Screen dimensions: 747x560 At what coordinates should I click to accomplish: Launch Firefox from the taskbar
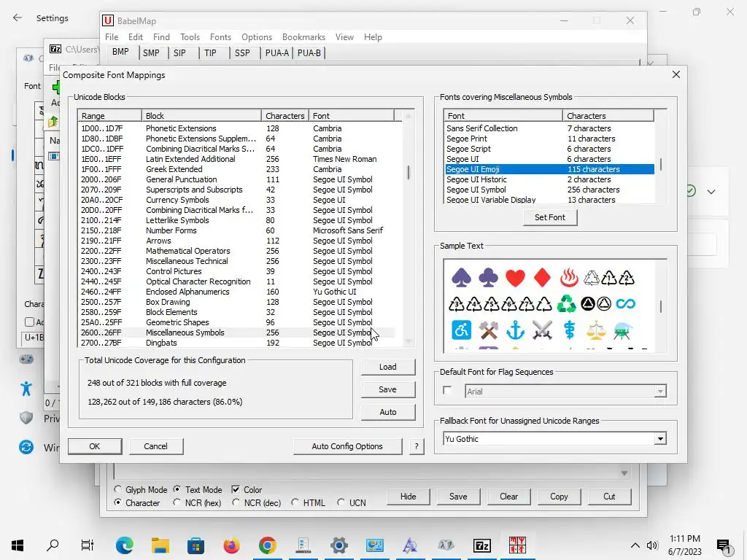(231, 545)
